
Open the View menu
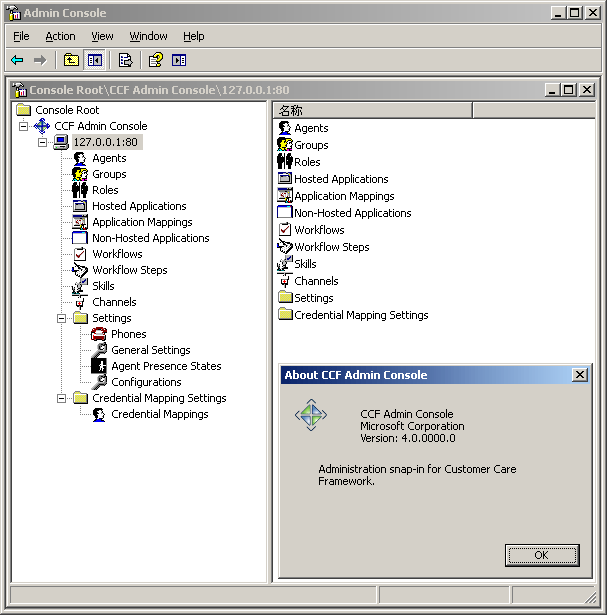(x=102, y=36)
